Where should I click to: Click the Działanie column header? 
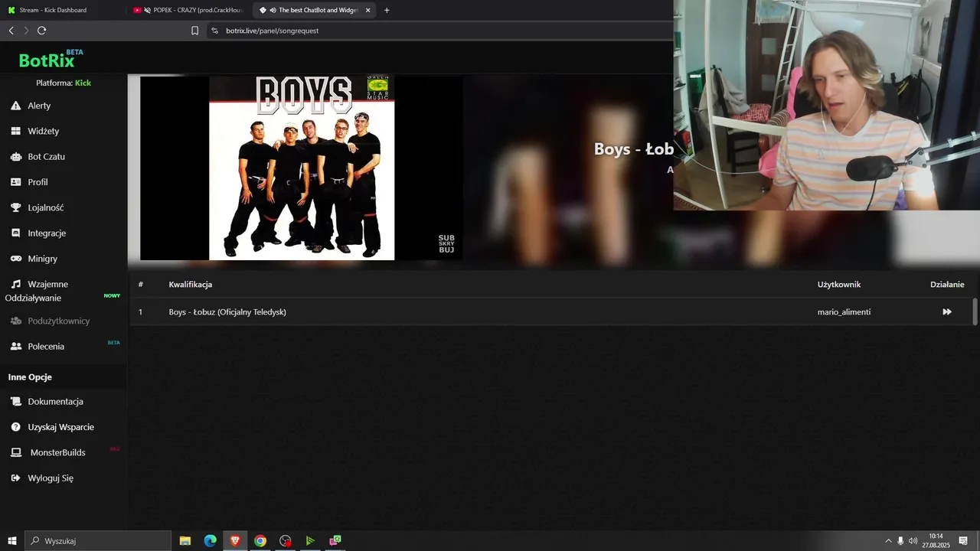(947, 285)
